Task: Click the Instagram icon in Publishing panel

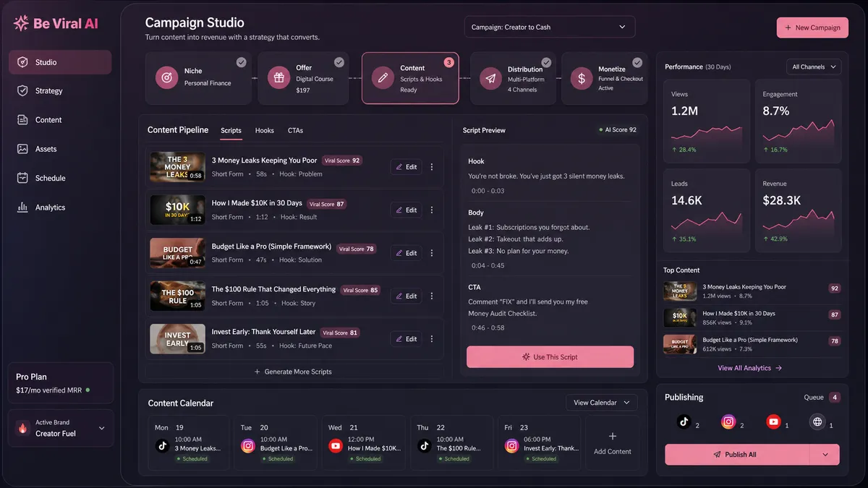Action: coord(728,422)
